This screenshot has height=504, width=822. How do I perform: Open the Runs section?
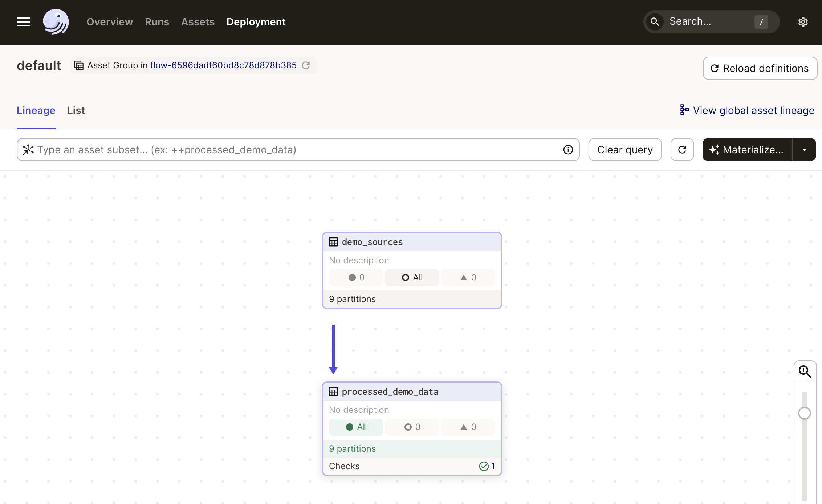pyautogui.click(x=157, y=22)
